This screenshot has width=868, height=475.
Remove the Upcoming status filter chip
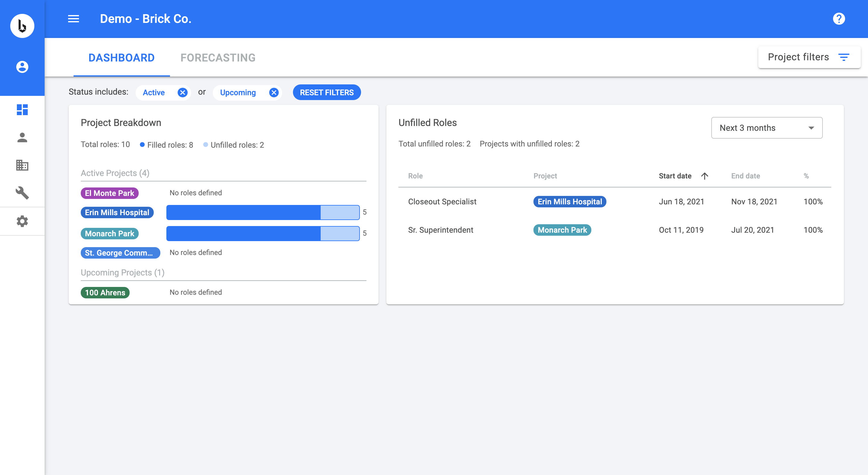274,92
